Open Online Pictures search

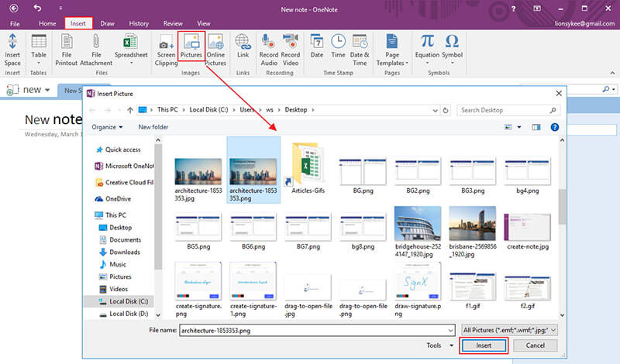(215, 50)
